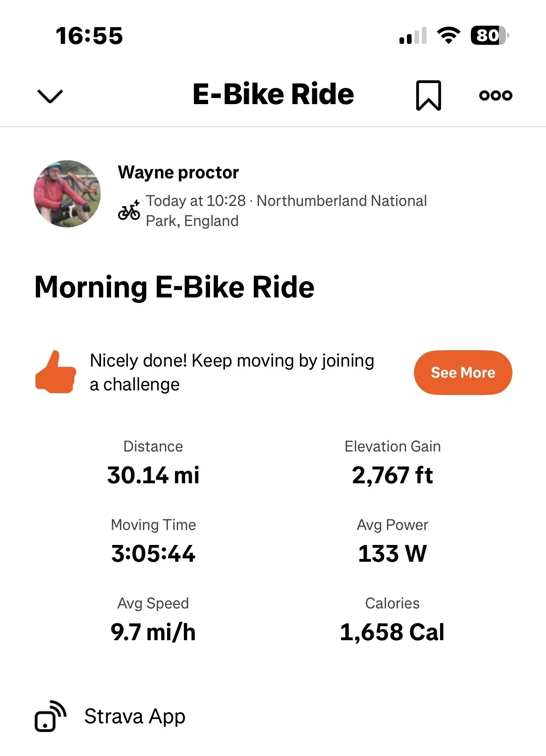Tap the Strava App device icon
Image resolution: width=546 pixels, height=756 pixels.
[50, 716]
